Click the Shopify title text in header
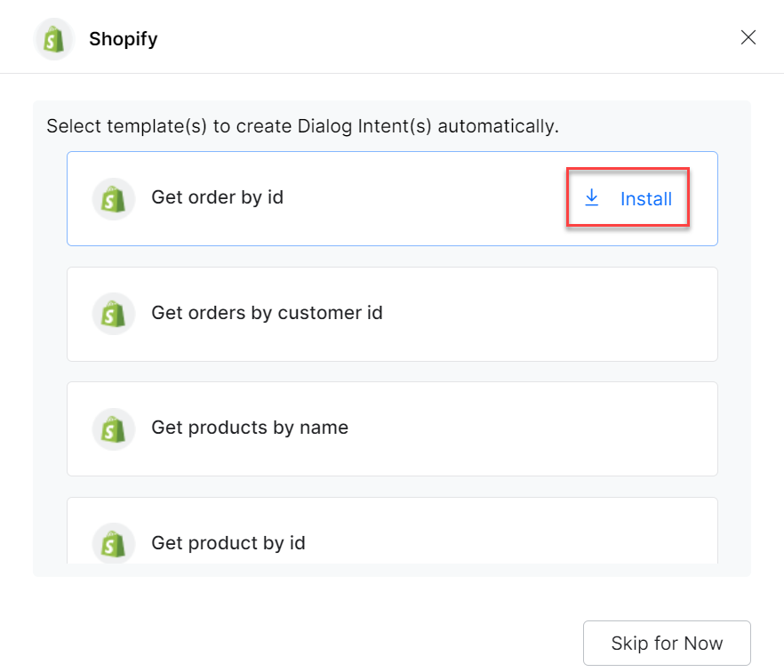The image size is (784, 672). 123,39
